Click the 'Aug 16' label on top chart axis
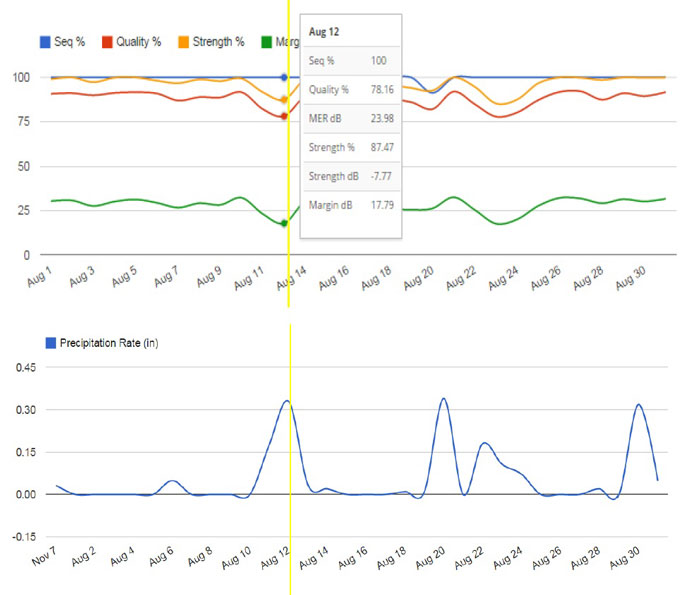This screenshot has height=595, width=700. (x=334, y=279)
